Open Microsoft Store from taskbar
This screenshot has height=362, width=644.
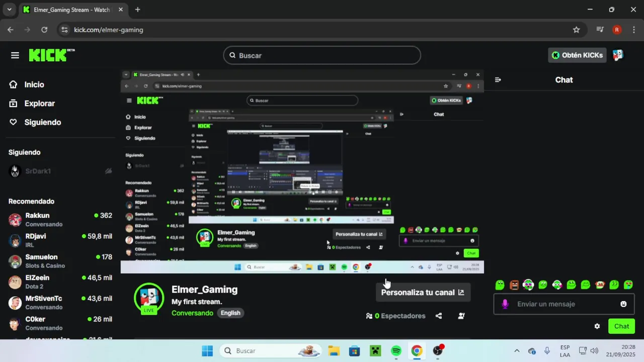[x=355, y=351]
